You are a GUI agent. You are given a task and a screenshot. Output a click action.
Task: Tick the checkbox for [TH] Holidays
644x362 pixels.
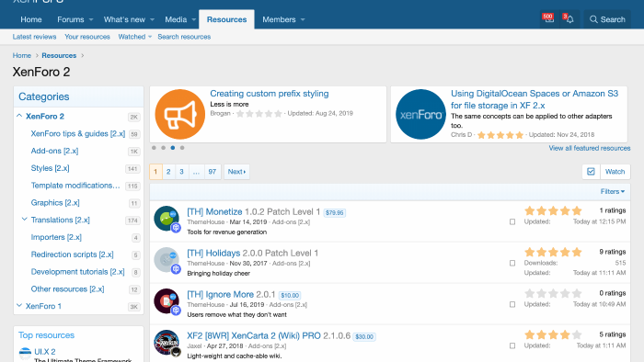pos(512,263)
